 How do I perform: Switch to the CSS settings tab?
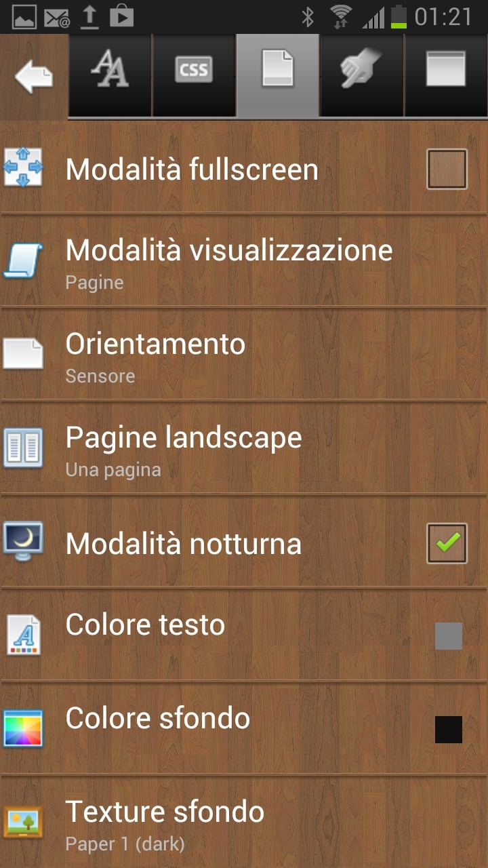pyautogui.click(x=194, y=71)
